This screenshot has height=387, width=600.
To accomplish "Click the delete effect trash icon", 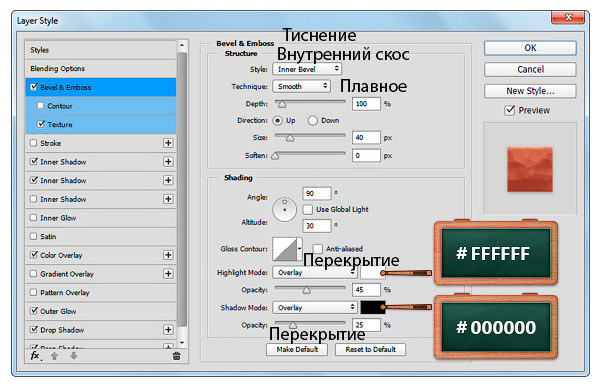I will point(176,356).
